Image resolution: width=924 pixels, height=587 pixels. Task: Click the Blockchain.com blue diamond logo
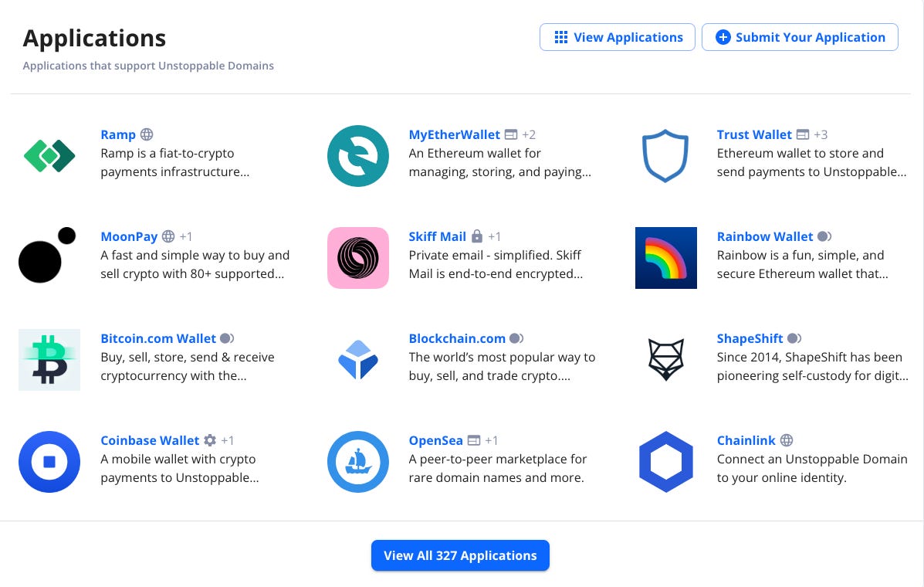point(357,360)
